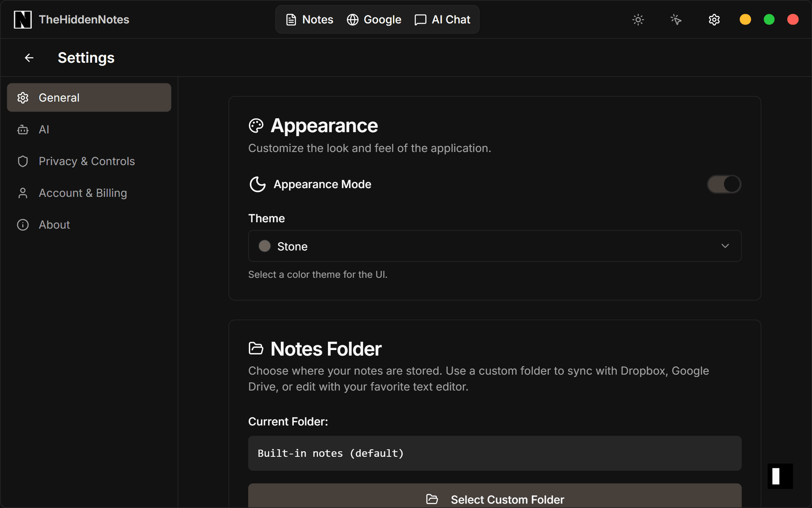
Task: Switch to the Google tab
Action: tap(374, 19)
